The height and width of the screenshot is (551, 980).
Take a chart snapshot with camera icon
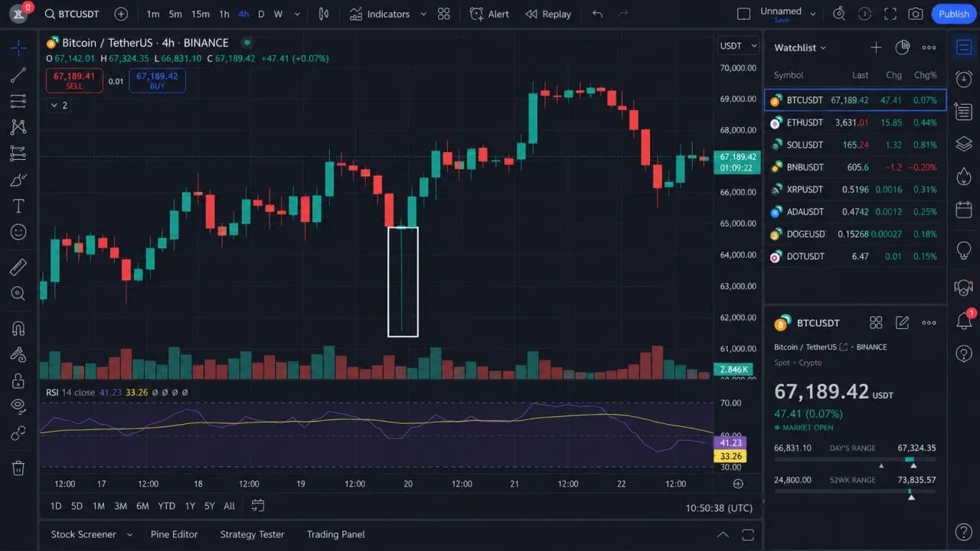(915, 14)
